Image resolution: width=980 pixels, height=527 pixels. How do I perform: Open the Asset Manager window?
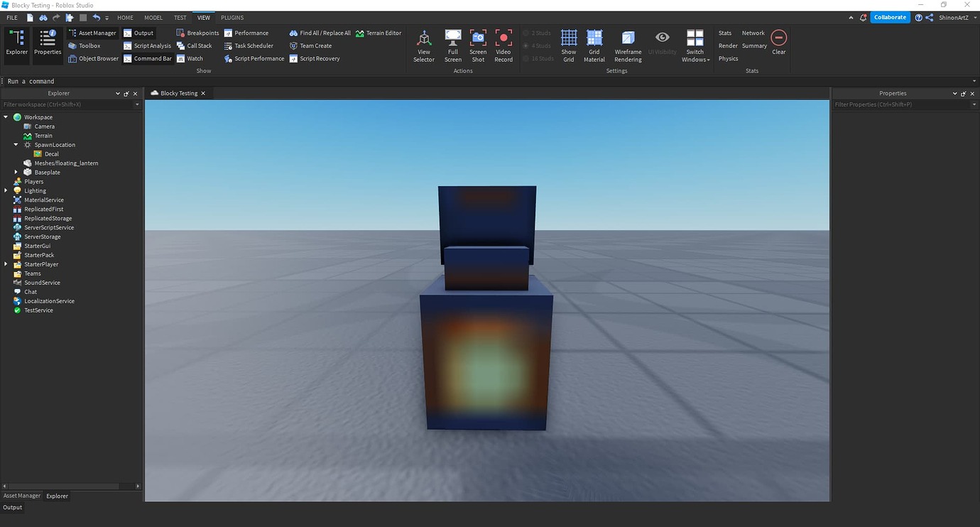pos(92,33)
